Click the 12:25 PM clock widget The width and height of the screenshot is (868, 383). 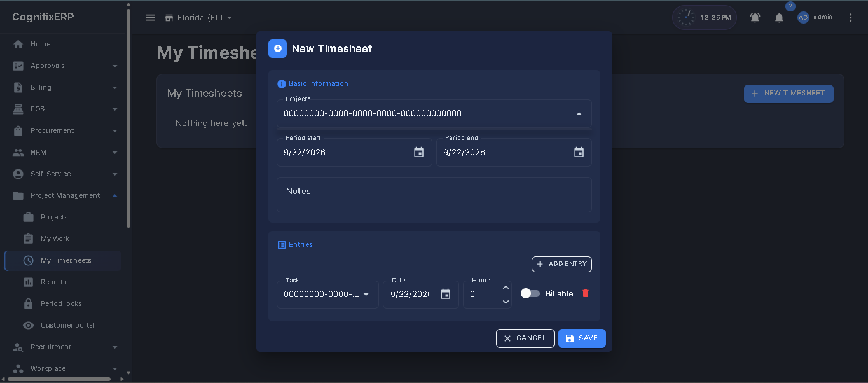(x=705, y=18)
